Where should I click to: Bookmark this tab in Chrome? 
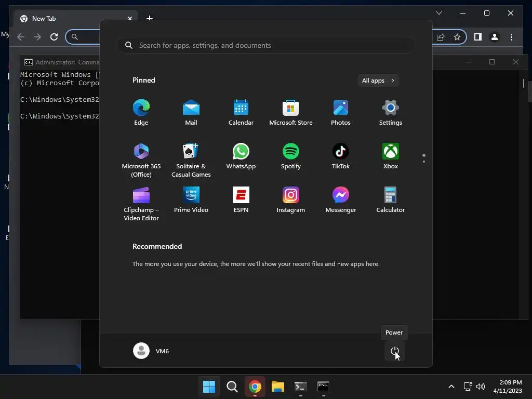[x=457, y=37]
